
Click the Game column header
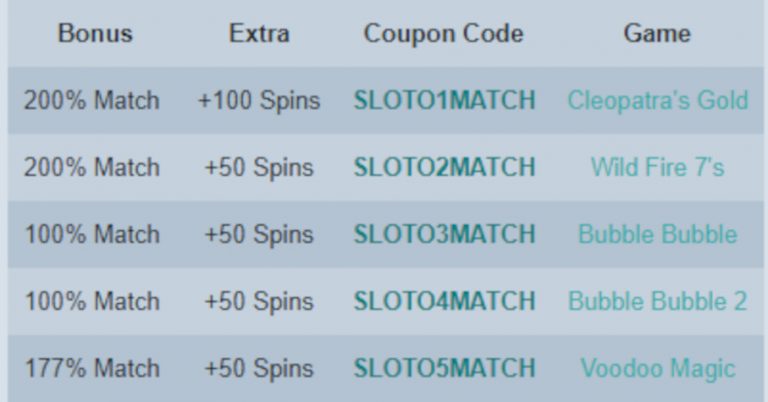657,34
